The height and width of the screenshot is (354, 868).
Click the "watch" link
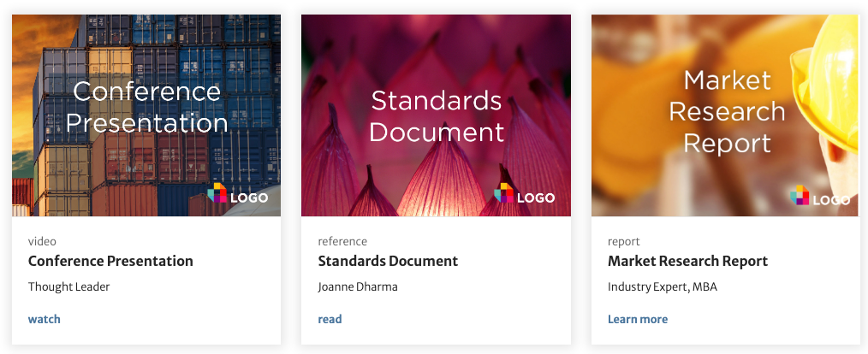pos(45,319)
